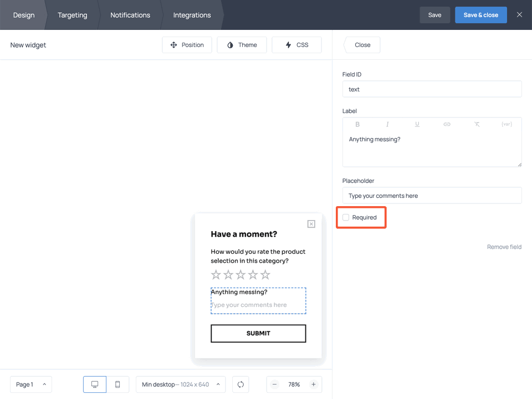Viewport: 532px width, 399px height.
Task: Enable the Required checkbox
Action: tap(346, 217)
